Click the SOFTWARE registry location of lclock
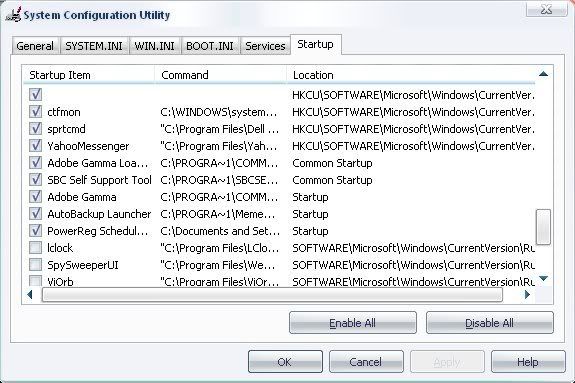 click(413, 248)
